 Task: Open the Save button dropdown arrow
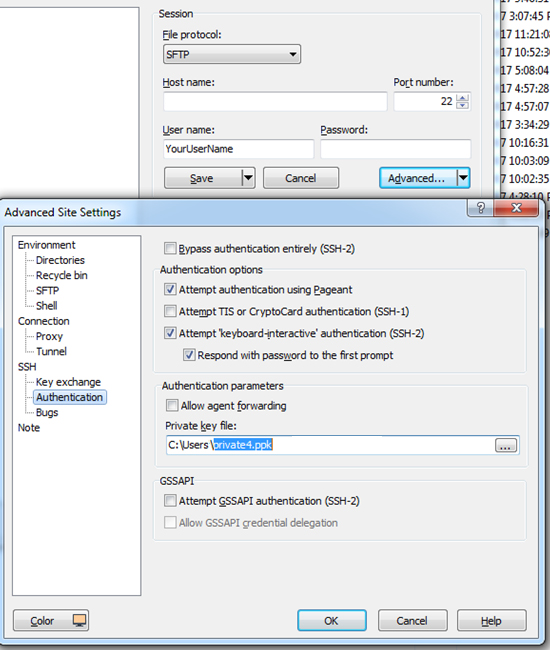pos(248,178)
